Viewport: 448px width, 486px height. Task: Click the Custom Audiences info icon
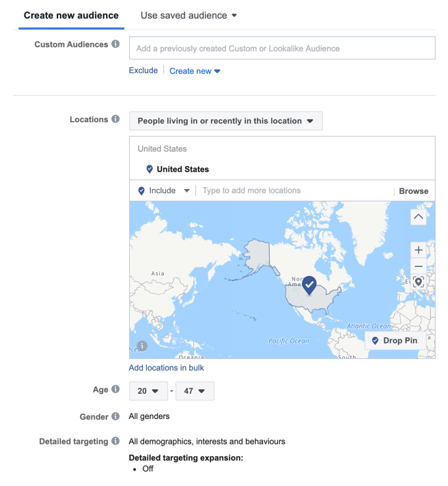pyautogui.click(x=115, y=44)
